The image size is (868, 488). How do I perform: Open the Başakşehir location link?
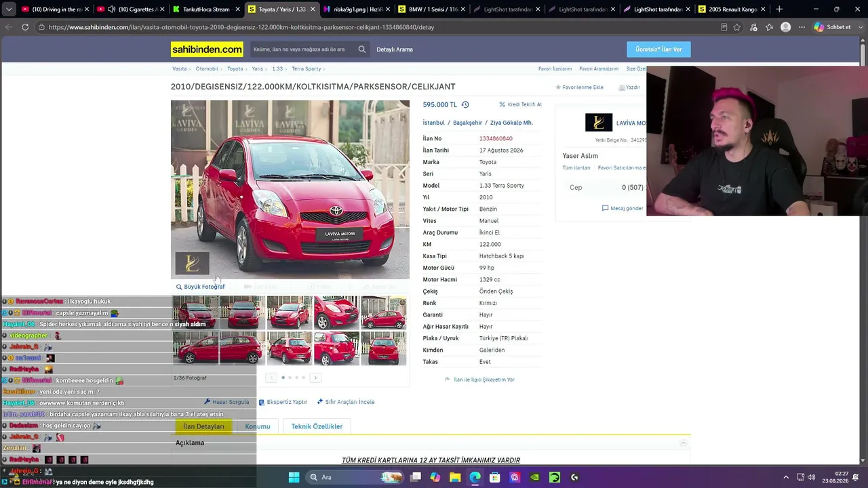tap(467, 123)
